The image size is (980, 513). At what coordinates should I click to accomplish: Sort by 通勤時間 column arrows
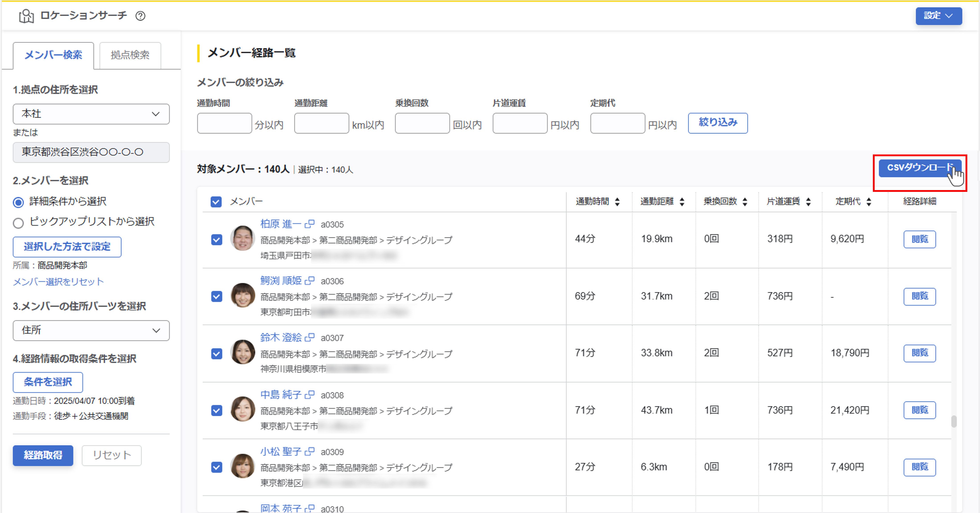617,202
